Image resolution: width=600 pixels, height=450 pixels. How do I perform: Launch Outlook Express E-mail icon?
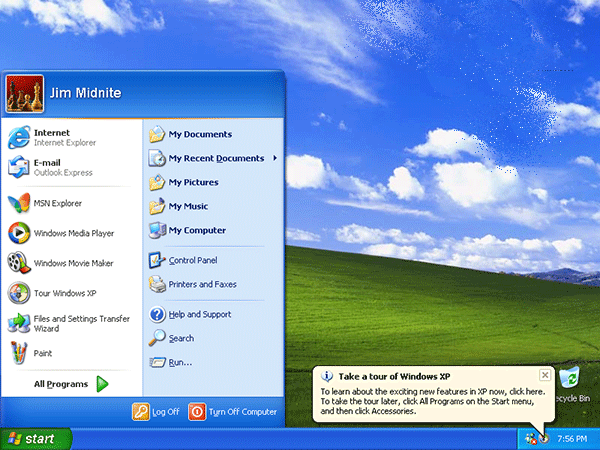[19, 167]
